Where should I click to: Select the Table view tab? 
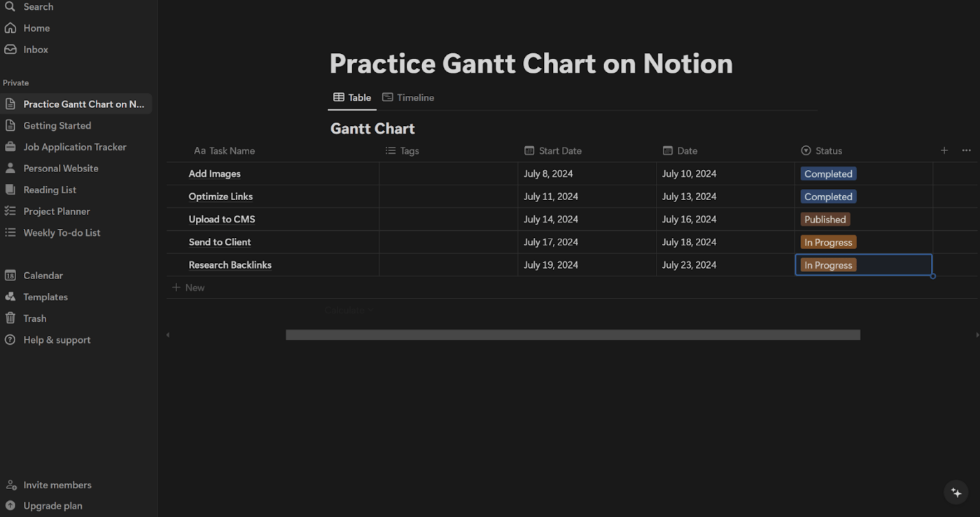pyautogui.click(x=352, y=97)
